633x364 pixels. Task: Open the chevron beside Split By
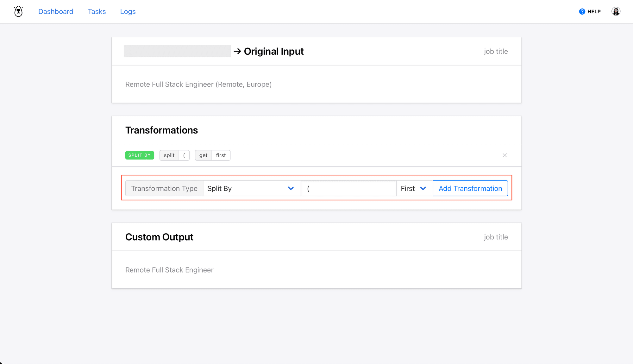[291, 188]
